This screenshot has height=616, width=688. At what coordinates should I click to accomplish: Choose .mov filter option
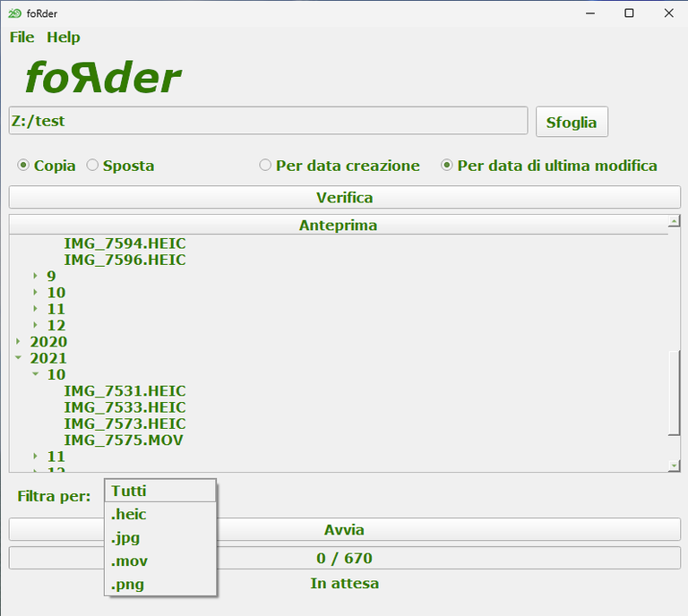160,560
